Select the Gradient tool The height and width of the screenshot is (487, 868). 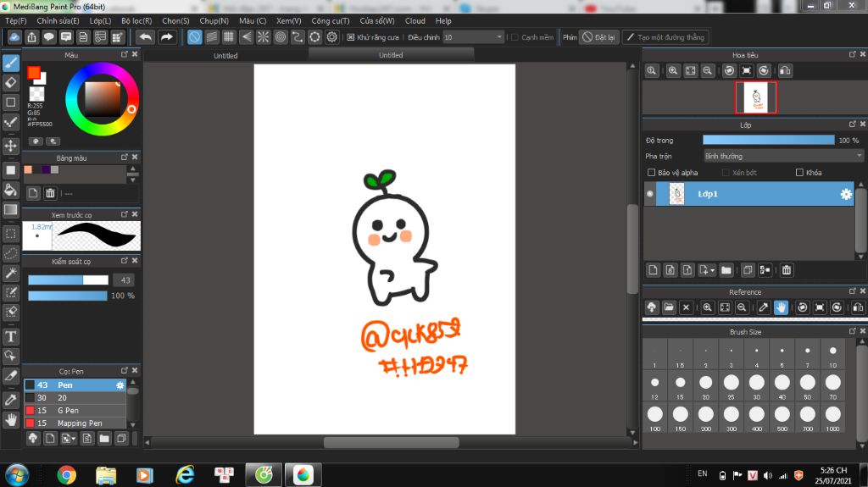click(x=10, y=210)
